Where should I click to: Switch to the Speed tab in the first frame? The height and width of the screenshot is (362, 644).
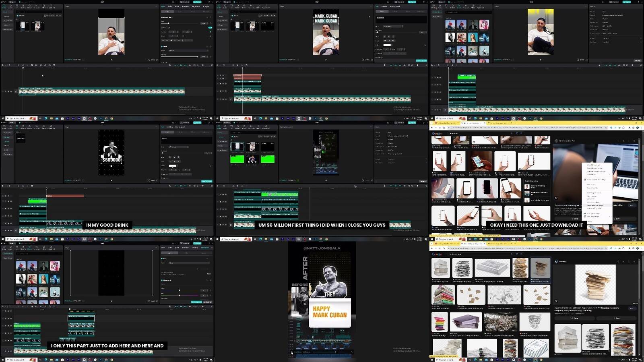coord(177,6)
